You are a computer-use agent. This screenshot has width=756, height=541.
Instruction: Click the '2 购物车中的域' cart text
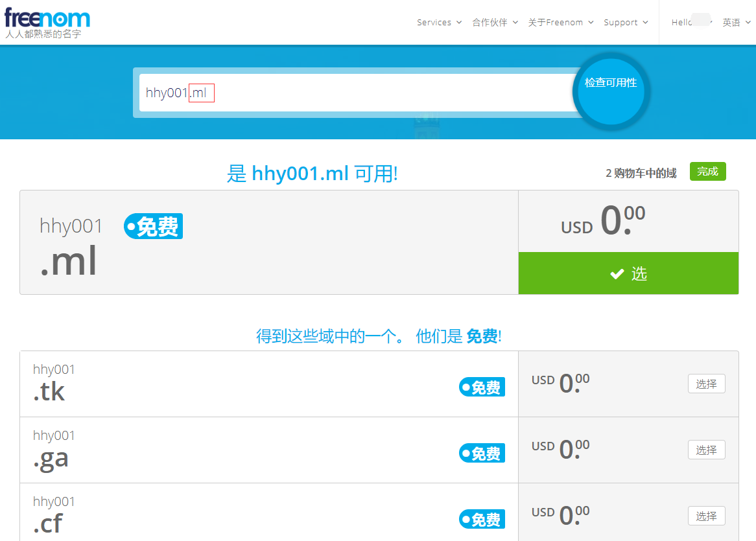(x=641, y=173)
